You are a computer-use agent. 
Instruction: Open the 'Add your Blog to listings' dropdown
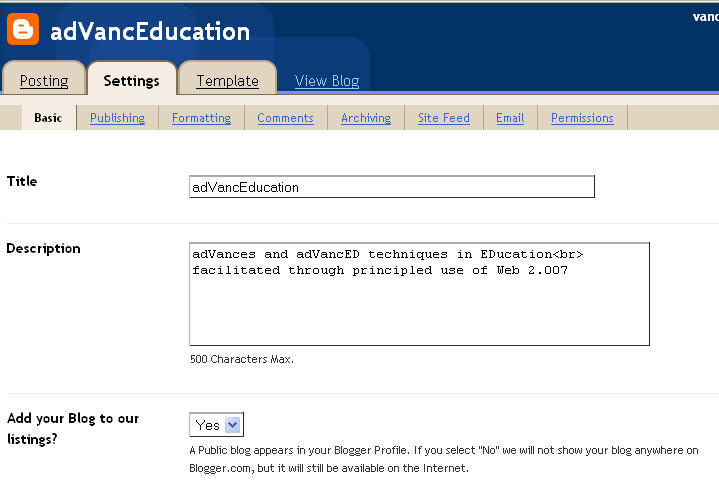[216, 425]
